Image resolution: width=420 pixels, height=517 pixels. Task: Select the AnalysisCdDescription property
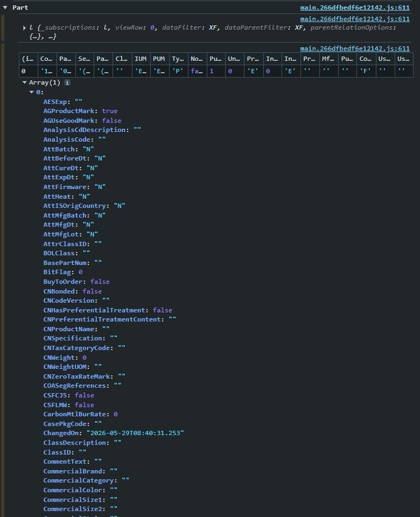pyautogui.click(x=92, y=130)
